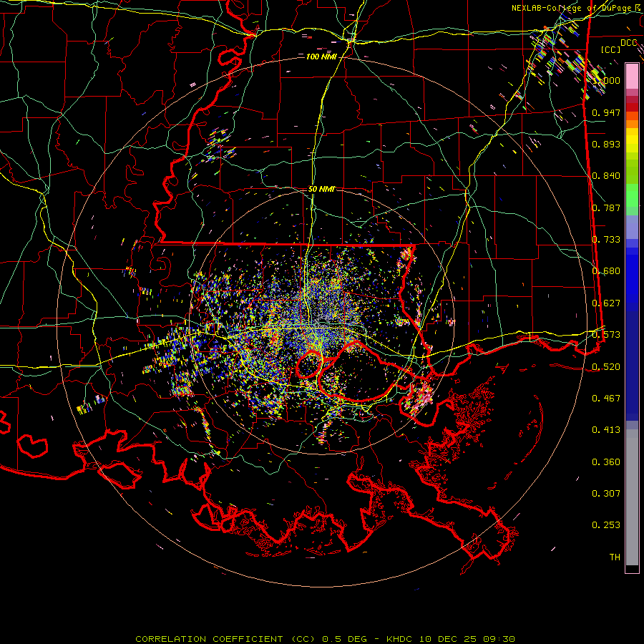Click the 0.253 legend value
Viewport: 644px width, 644px height.
pos(606,525)
